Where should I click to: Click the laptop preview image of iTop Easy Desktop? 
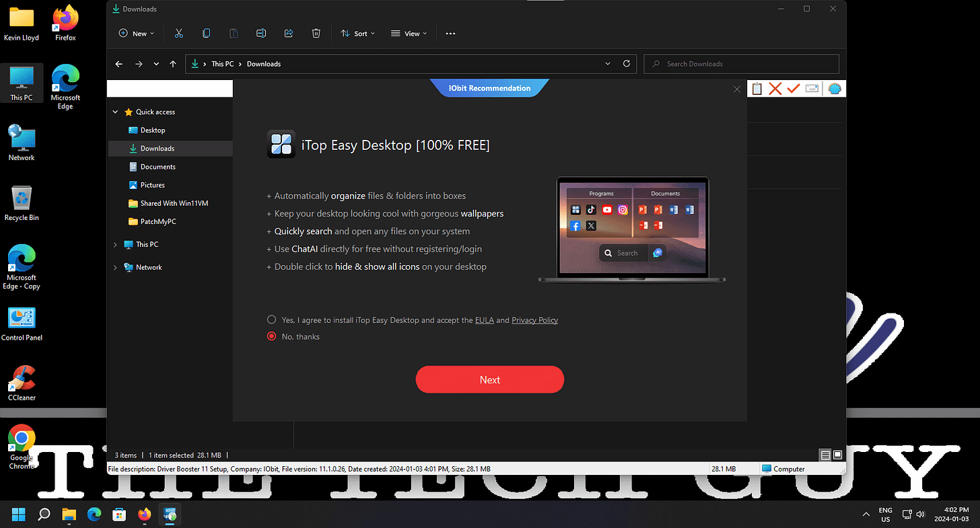[x=632, y=229]
